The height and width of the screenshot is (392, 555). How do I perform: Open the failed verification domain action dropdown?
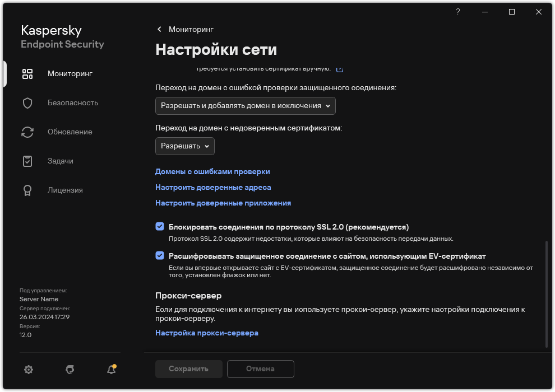[x=245, y=106]
